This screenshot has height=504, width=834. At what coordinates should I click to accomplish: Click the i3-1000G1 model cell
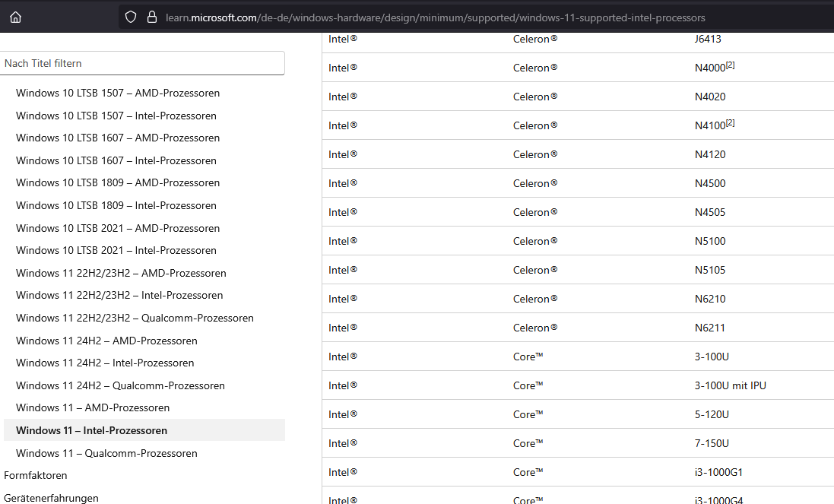[x=718, y=472]
